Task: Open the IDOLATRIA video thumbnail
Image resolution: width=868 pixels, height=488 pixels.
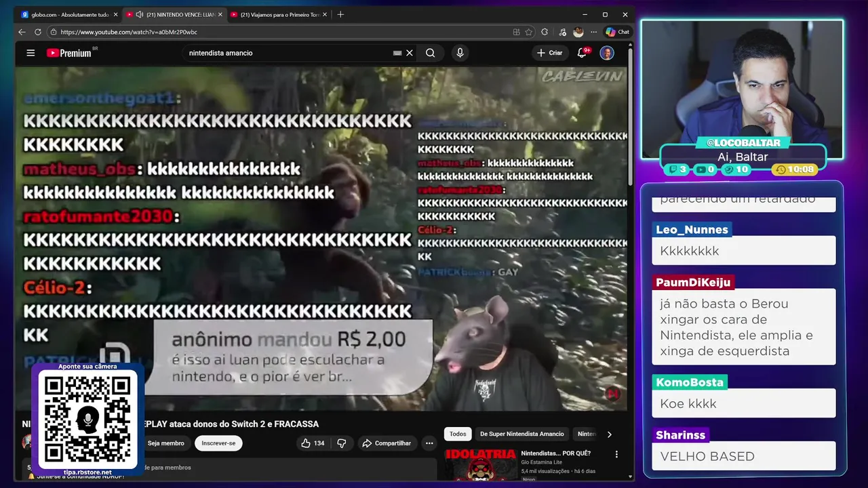Action: [480, 464]
